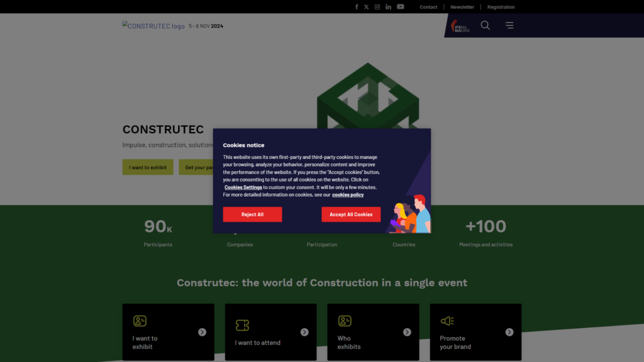Open the hamburger menu icon
The height and width of the screenshot is (362, 644).
[509, 25]
